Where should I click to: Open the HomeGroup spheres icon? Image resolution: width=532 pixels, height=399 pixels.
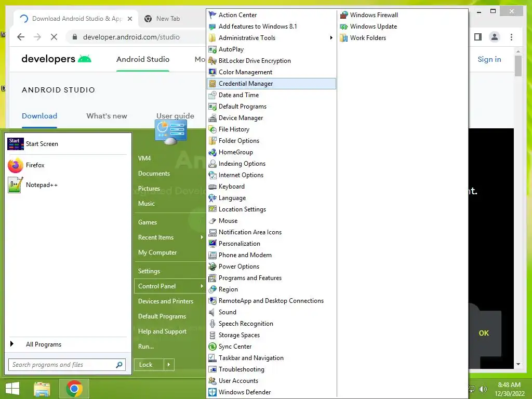212,152
